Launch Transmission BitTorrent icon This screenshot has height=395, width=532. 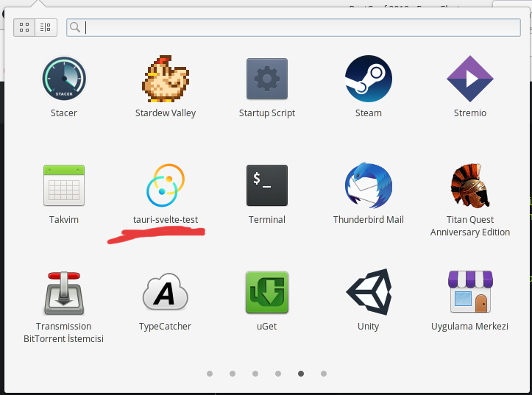tap(64, 293)
